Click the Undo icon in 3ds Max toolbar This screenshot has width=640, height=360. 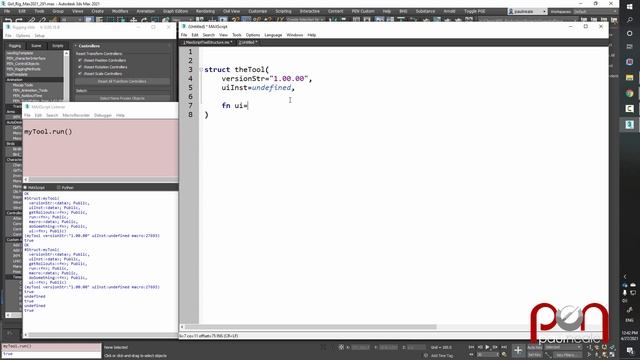[x=8, y=20]
